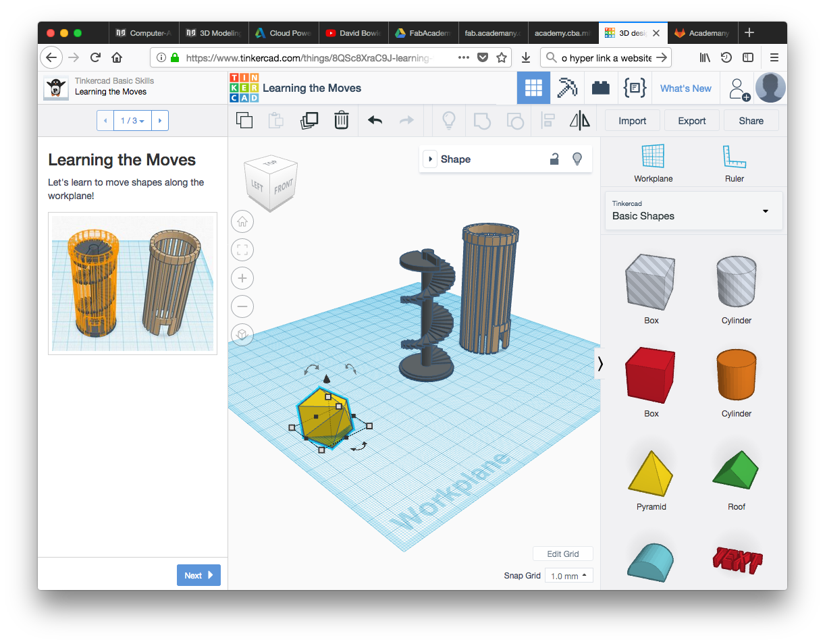Click the Group shapes icon

tap(481, 121)
